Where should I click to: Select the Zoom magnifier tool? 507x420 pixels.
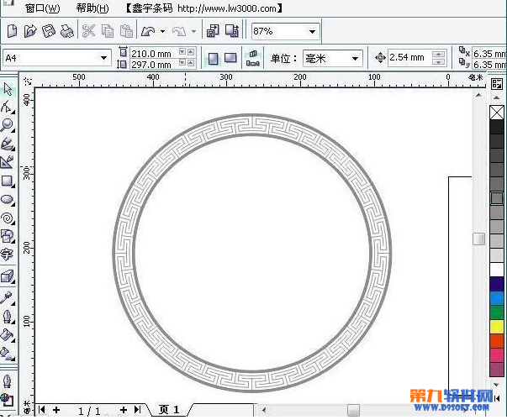(x=7, y=125)
